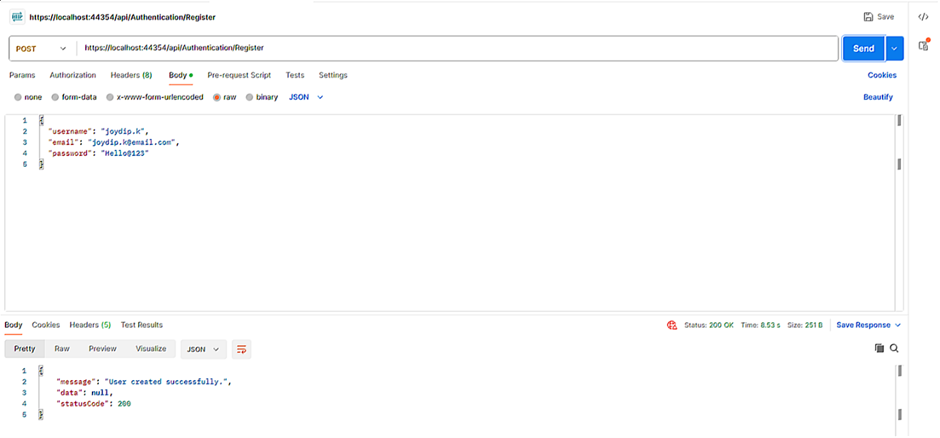Click the "email" line in request body
This screenshot has height=438, width=940.
114,143
